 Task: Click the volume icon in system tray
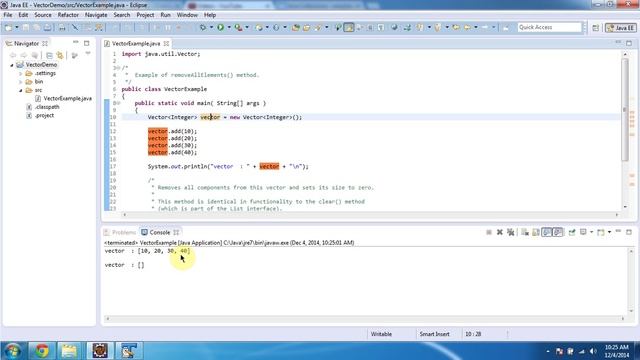point(593,351)
